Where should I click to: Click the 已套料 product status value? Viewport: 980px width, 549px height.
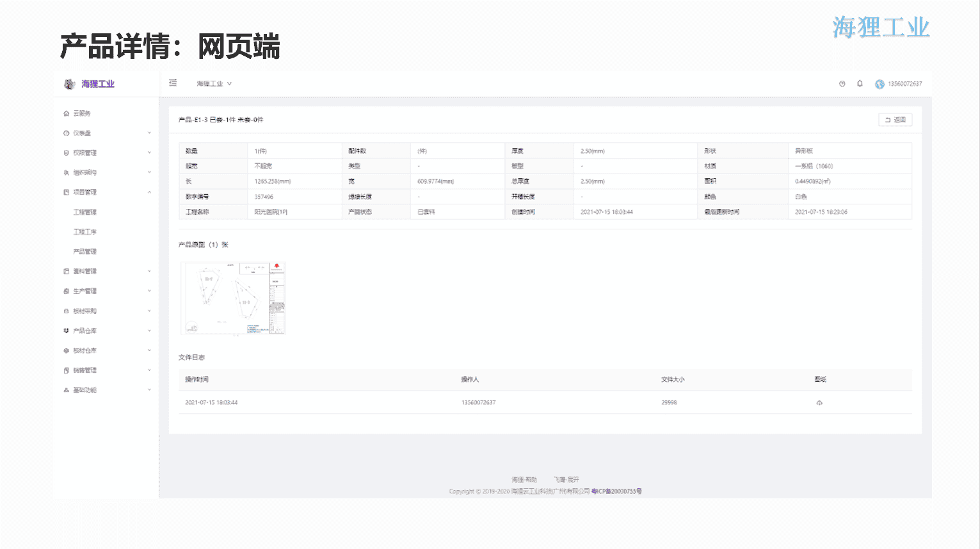point(426,212)
